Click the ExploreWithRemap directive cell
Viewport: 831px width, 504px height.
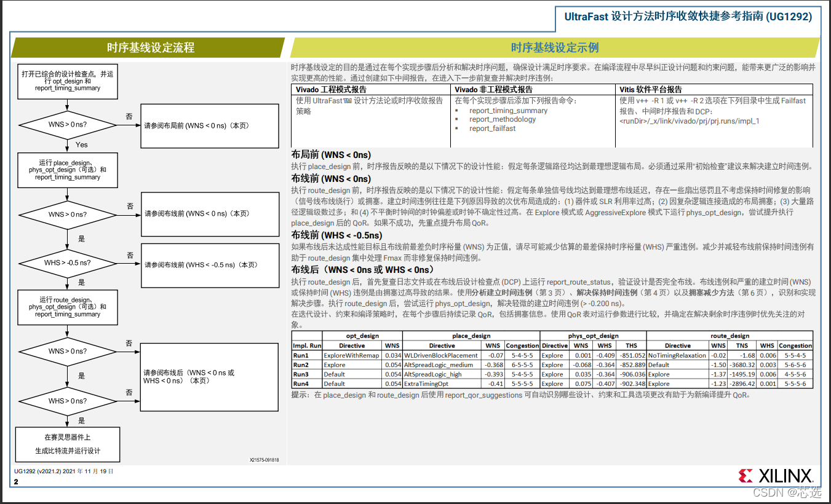pos(352,355)
